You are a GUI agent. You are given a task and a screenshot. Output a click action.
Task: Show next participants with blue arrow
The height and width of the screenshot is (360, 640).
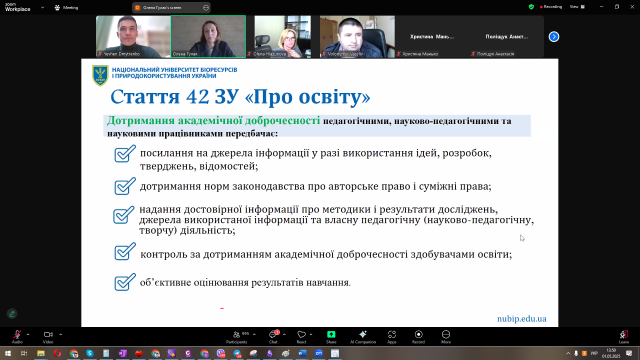(x=553, y=37)
